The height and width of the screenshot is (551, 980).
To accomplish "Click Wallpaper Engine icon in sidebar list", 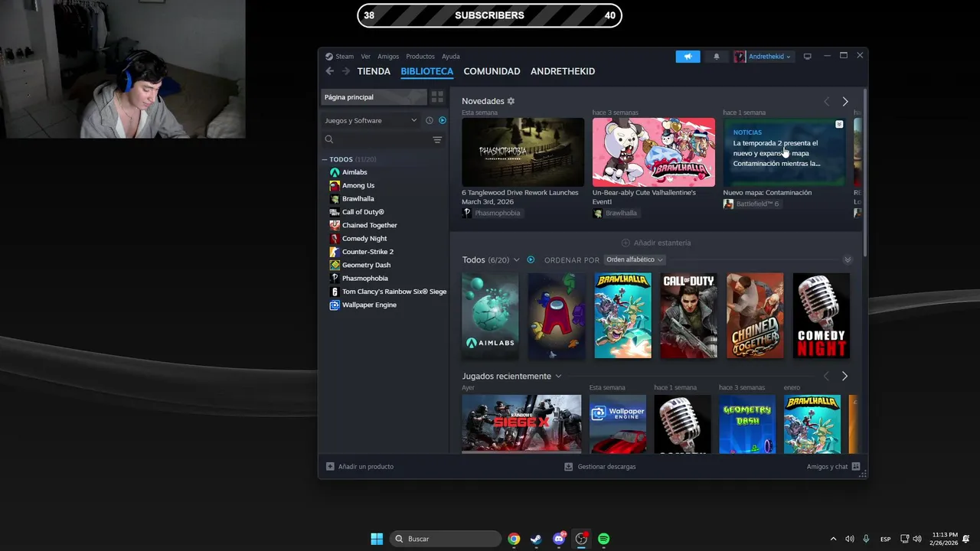I will point(335,305).
